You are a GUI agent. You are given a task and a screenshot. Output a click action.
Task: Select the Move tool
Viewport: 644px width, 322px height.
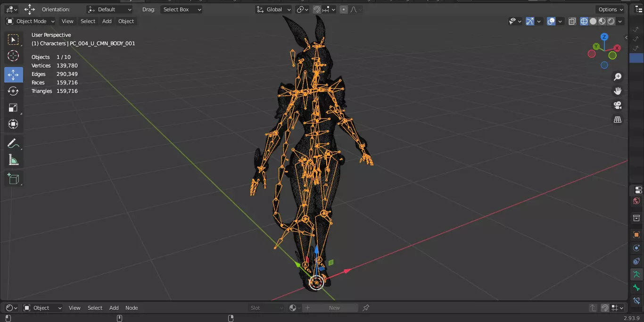[x=13, y=74]
